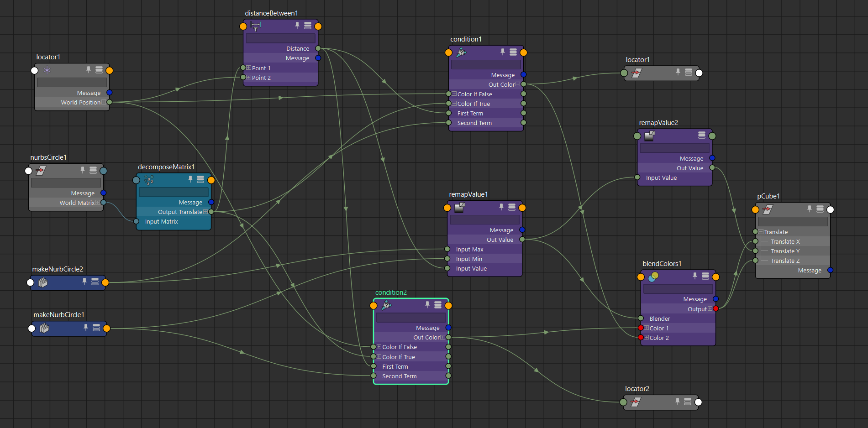Click the condition2 node type icon
868x428 pixels.
(386, 305)
